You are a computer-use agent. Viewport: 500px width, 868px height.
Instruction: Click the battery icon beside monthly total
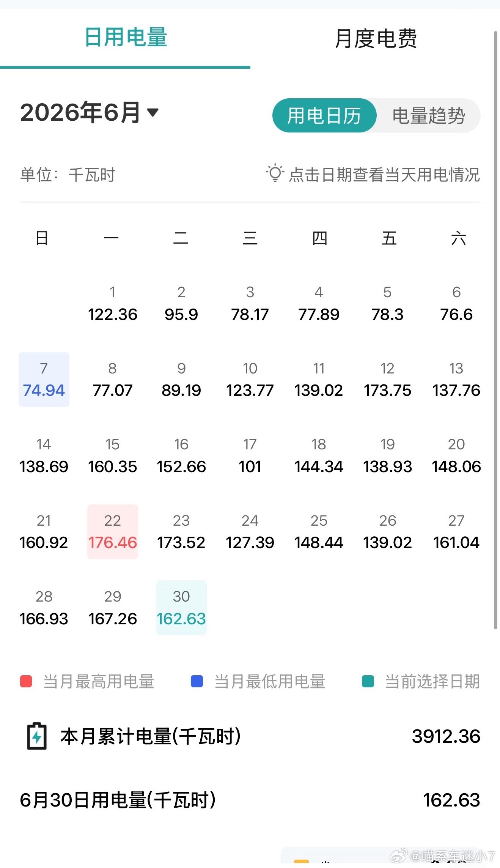pos(37,736)
